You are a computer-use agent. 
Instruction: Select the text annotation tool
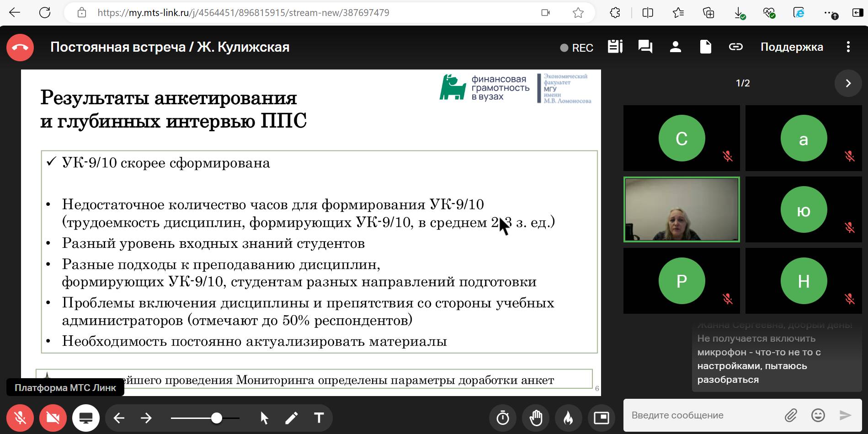319,418
